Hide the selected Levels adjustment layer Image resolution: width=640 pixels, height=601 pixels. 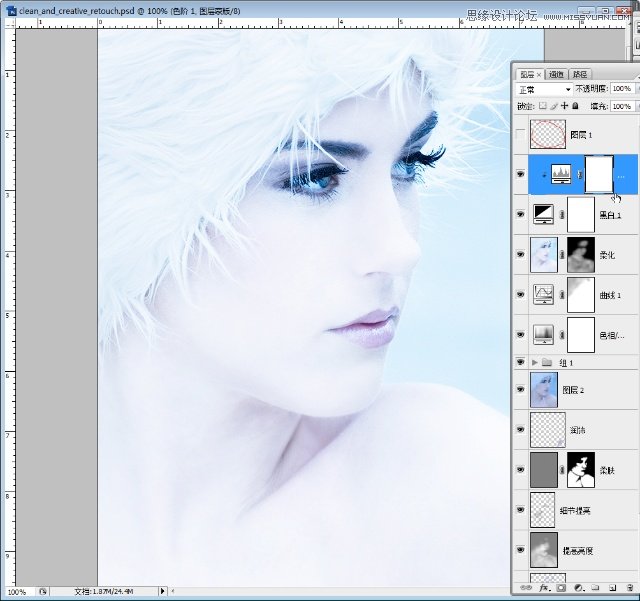point(520,174)
